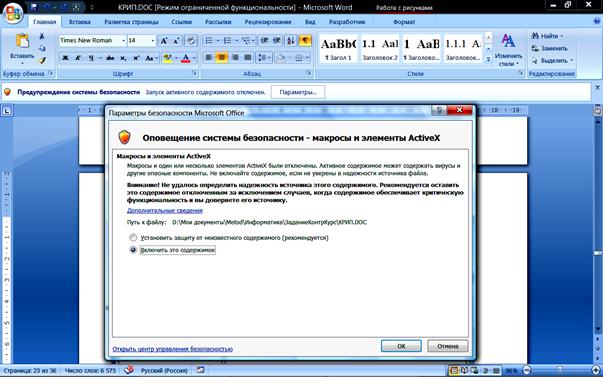This screenshot has height=377, width=603.
Task: Click the justify alignment icon
Action: 248,58
